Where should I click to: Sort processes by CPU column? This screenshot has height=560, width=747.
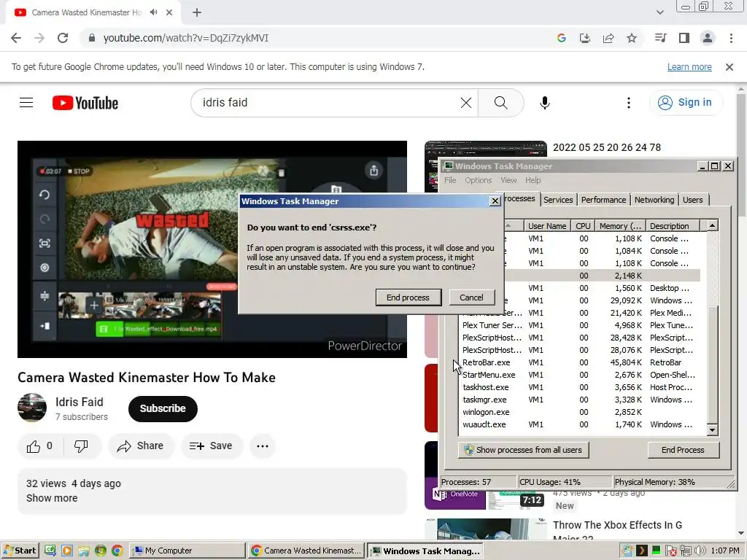[583, 226]
